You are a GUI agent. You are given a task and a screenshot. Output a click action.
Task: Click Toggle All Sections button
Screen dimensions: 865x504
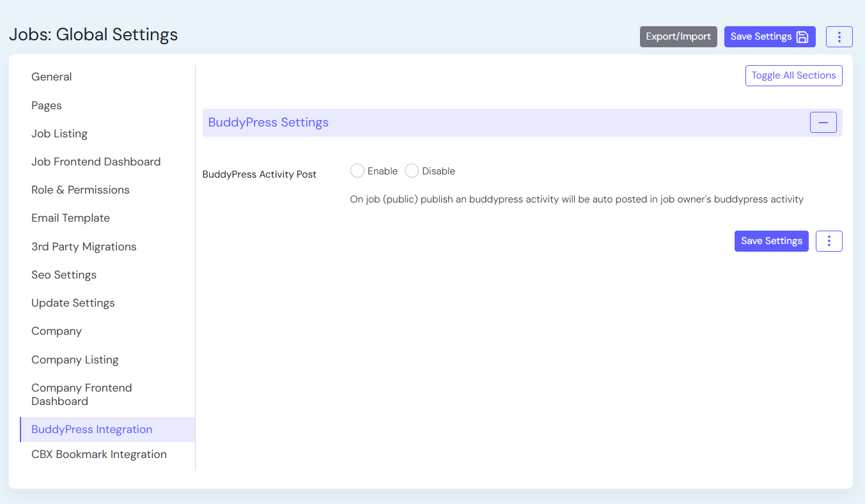(793, 75)
